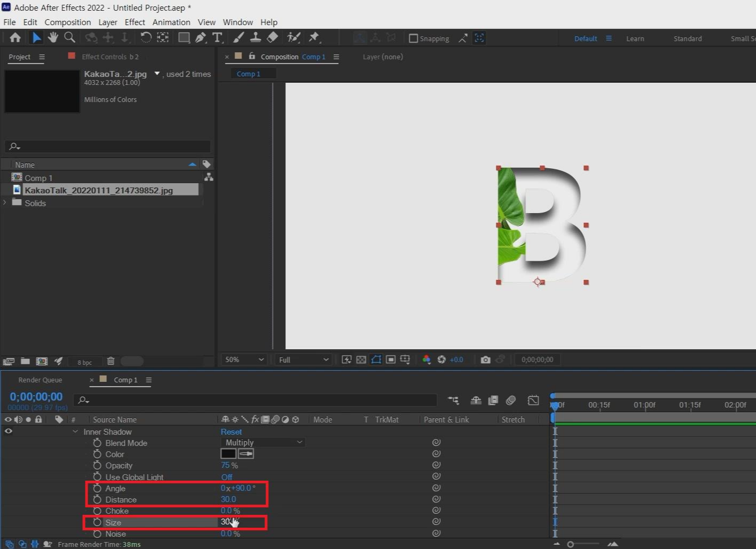Screen dimensions: 756x549
Task: Click the project flowchart icon beside Comp 1
Action: 208,177
